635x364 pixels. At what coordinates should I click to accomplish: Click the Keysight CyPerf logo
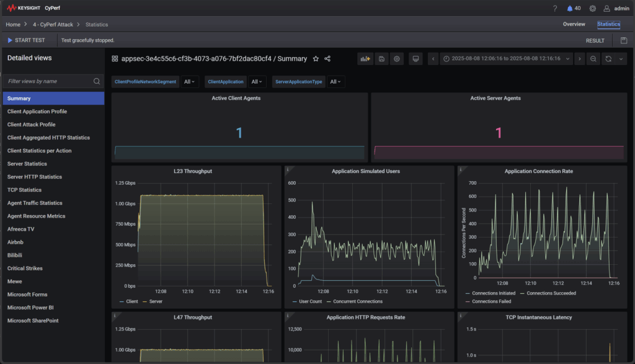tap(33, 8)
